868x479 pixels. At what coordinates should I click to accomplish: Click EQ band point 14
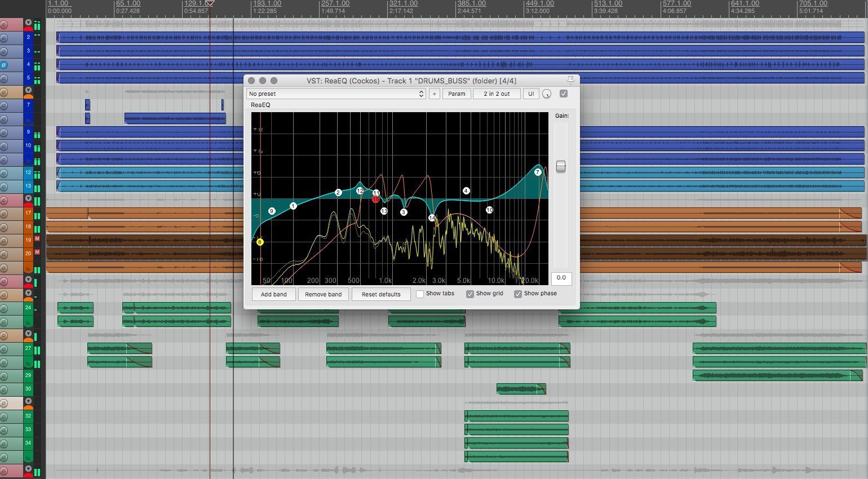pyautogui.click(x=432, y=218)
